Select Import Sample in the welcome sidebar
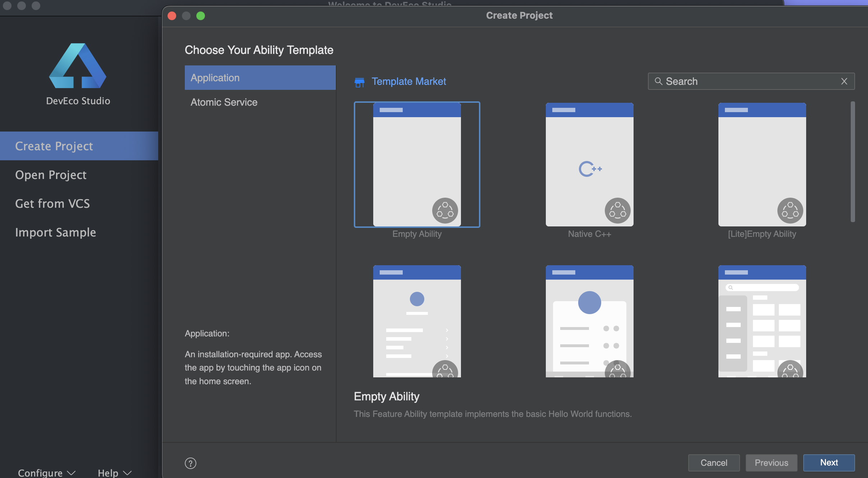The height and width of the screenshot is (478, 868). click(x=79, y=232)
